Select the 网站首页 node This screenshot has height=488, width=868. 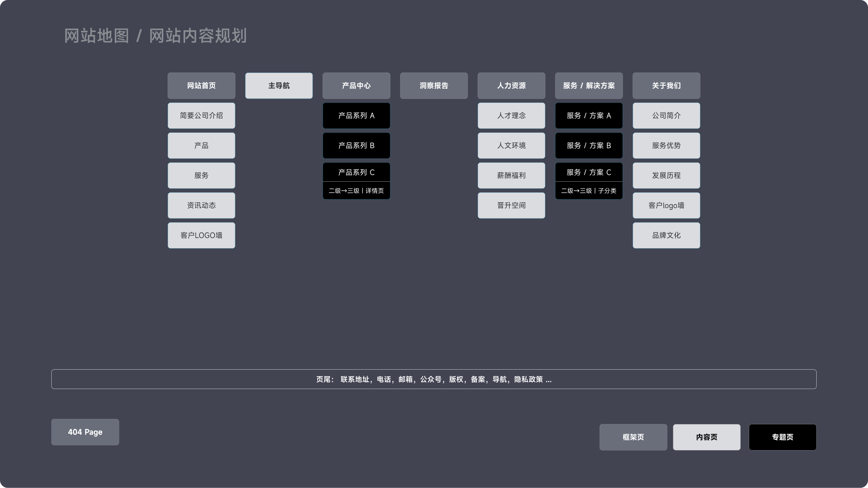click(201, 85)
